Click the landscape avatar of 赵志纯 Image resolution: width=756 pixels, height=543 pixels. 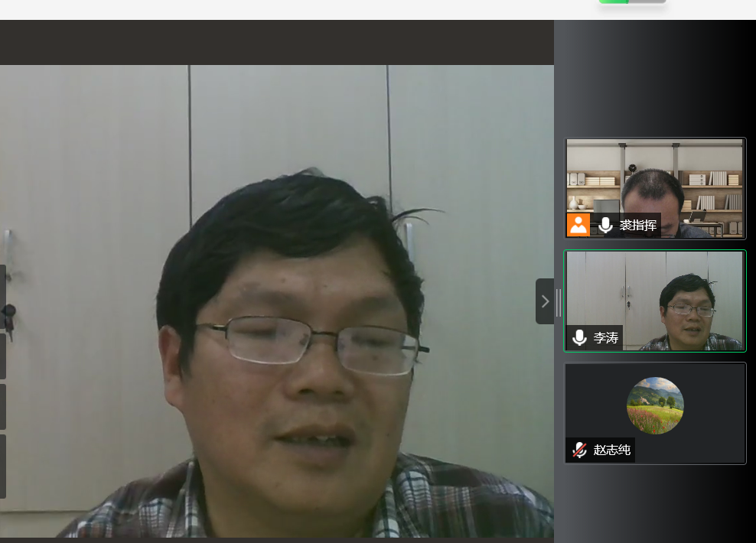655,405
